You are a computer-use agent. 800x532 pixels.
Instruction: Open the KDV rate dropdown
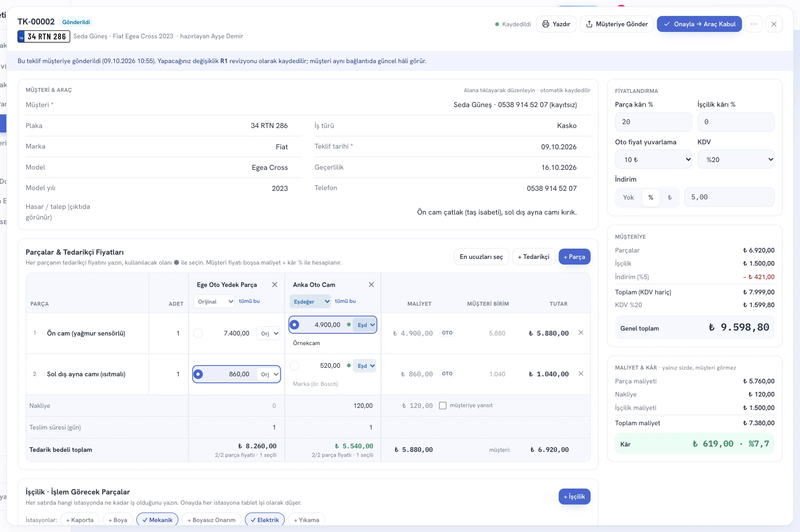[x=736, y=160]
